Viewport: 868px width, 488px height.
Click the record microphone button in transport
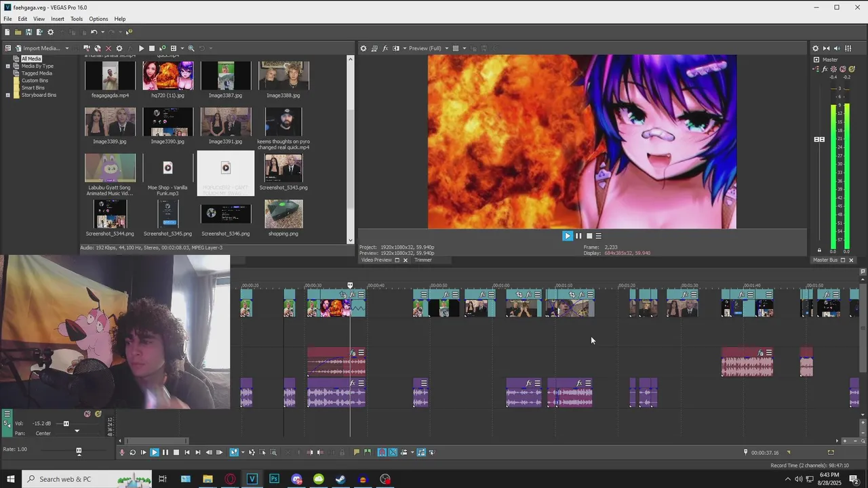pyautogui.click(x=122, y=452)
